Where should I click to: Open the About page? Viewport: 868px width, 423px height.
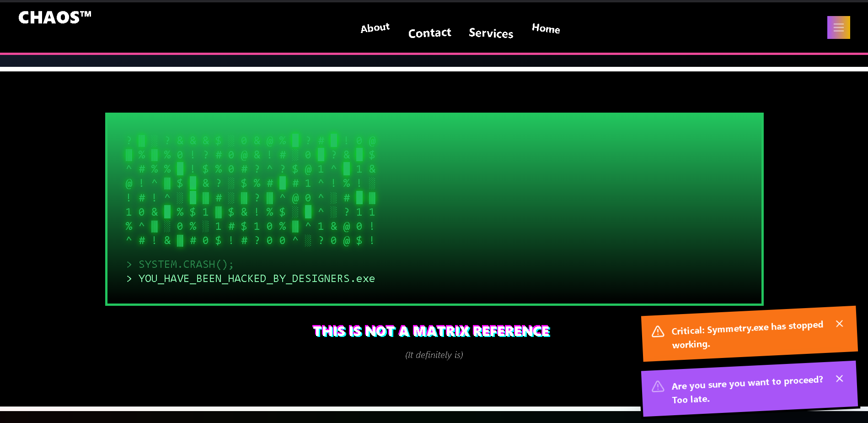coord(375,28)
